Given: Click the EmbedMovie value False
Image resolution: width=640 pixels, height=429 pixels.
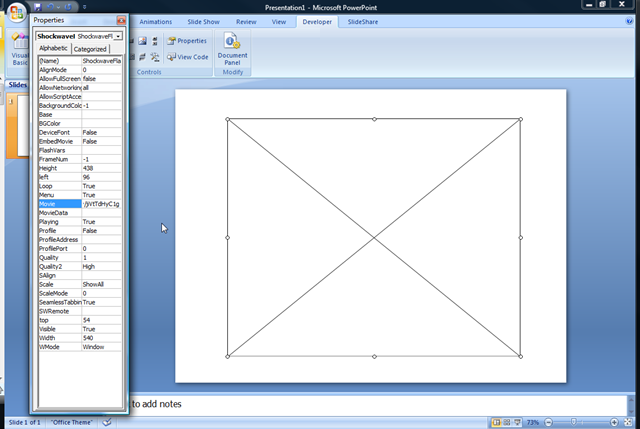Looking at the screenshot, I should pyautogui.click(x=101, y=141).
